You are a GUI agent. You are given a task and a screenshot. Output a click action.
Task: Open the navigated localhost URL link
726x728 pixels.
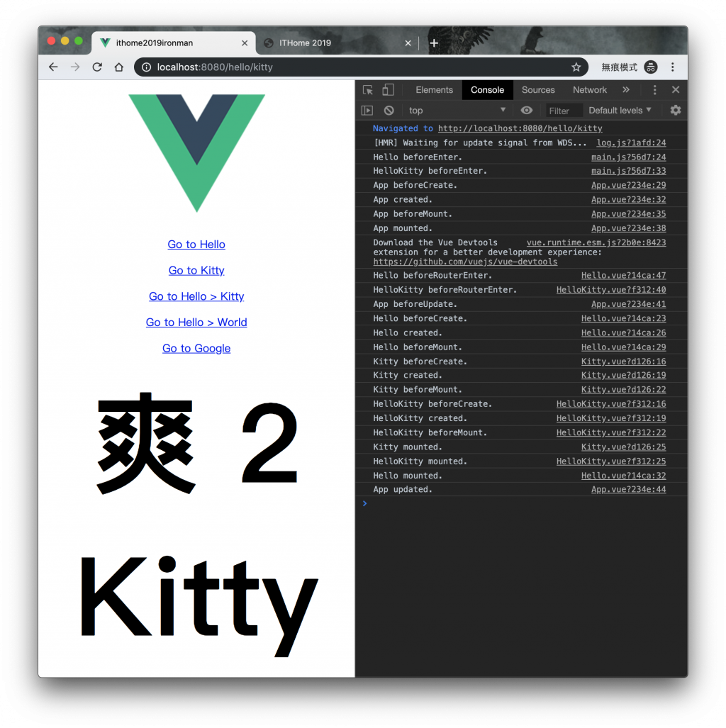520,128
